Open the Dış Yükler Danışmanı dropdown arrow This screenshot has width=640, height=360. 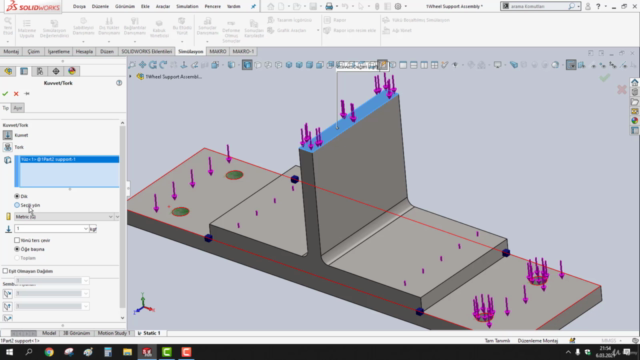click(109, 42)
